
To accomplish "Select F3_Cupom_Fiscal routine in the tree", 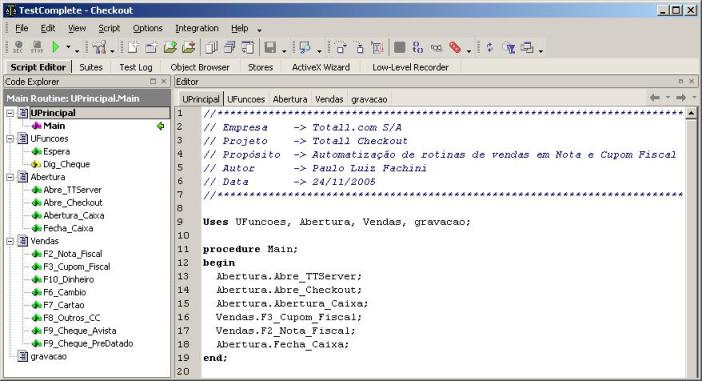I will coord(77,267).
